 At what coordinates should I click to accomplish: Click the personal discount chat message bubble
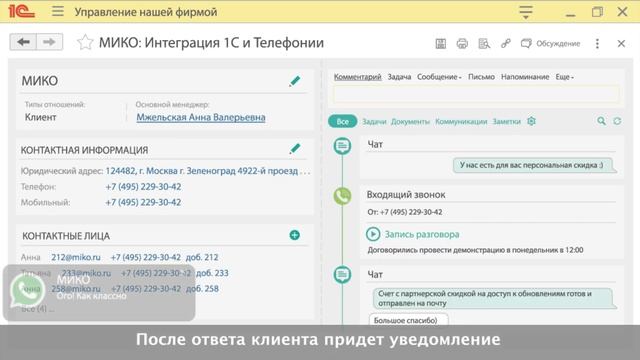point(534,165)
